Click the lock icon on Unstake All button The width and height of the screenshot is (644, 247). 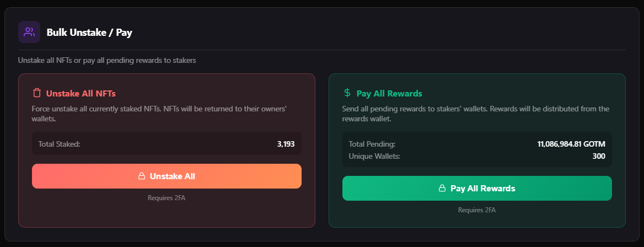(142, 176)
